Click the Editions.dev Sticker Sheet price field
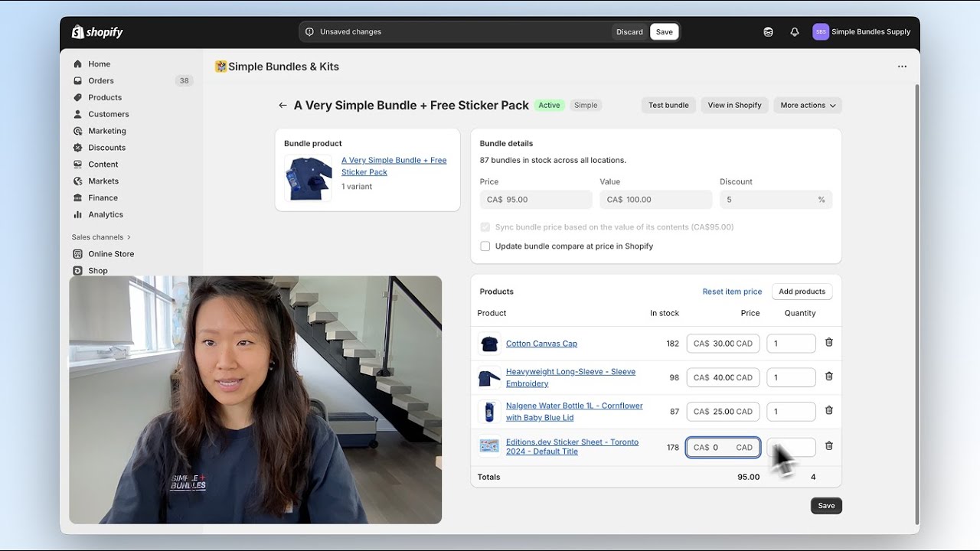Screen dimensions: 980x551 pyautogui.click(x=723, y=448)
